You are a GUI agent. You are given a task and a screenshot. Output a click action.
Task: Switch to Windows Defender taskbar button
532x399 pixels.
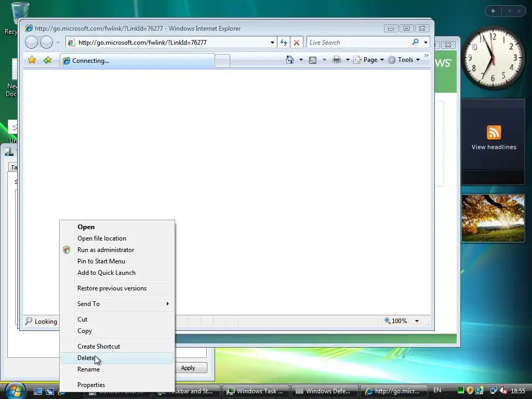[x=325, y=391]
